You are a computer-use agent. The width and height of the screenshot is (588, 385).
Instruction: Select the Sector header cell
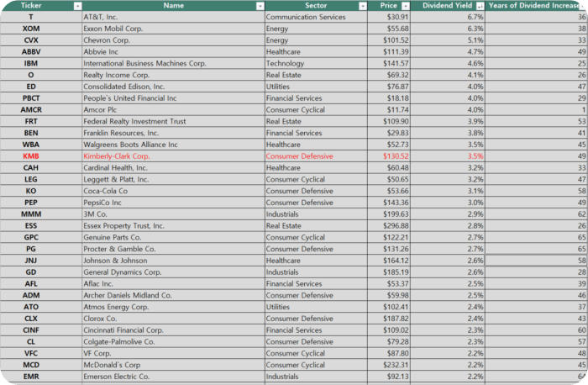coord(316,6)
